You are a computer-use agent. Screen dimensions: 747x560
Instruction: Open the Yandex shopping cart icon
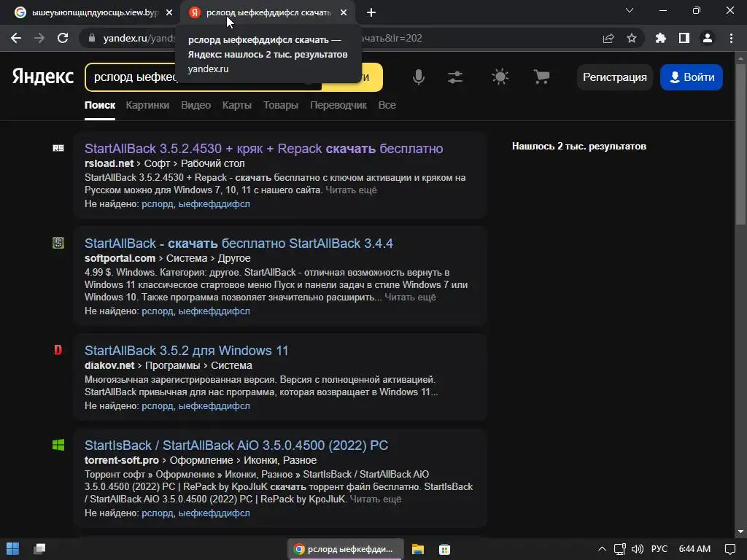tap(541, 77)
